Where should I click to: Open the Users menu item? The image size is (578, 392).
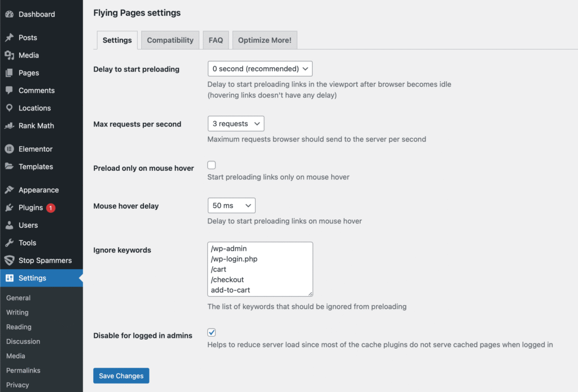(41, 225)
